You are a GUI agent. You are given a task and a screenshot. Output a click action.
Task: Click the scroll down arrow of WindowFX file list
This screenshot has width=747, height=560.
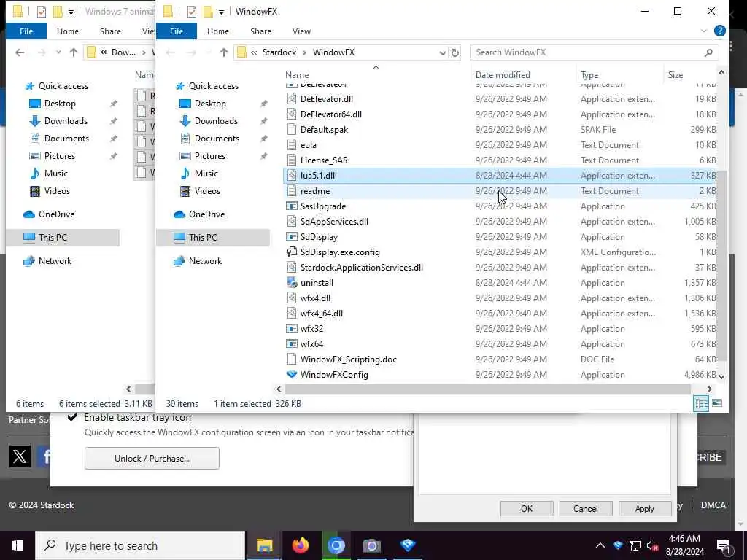click(721, 377)
